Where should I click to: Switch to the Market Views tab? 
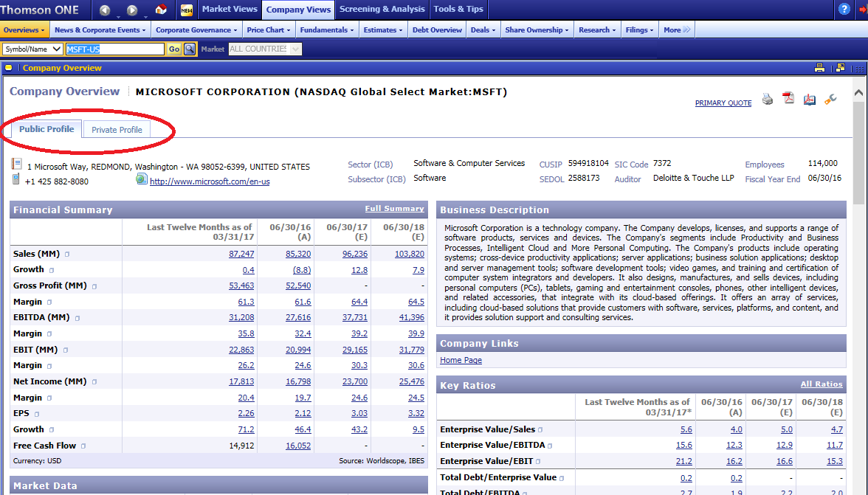[230, 9]
